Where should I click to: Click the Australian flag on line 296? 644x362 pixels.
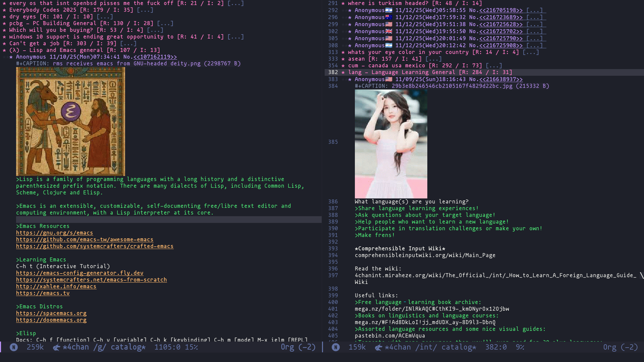pyautogui.click(x=389, y=17)
